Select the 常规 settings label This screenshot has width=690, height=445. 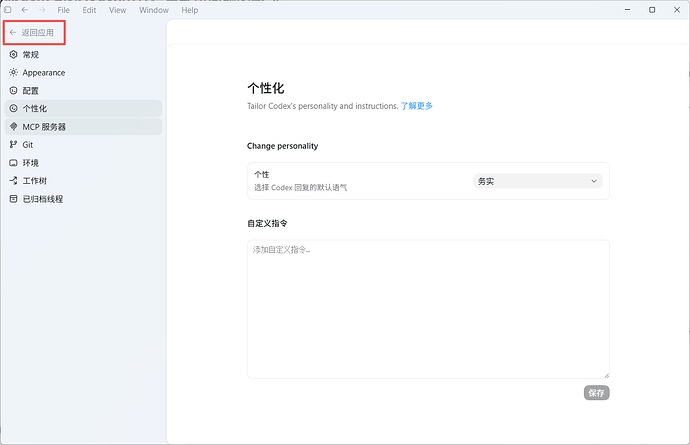31,55
